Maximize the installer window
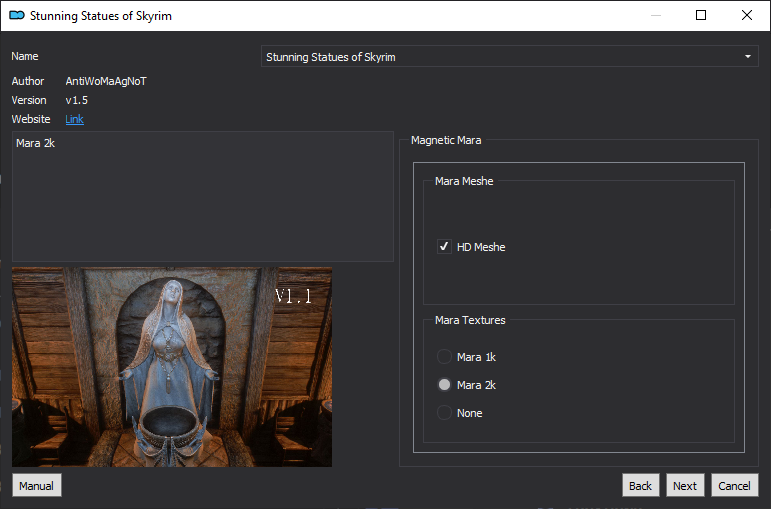 pos(701,15)
